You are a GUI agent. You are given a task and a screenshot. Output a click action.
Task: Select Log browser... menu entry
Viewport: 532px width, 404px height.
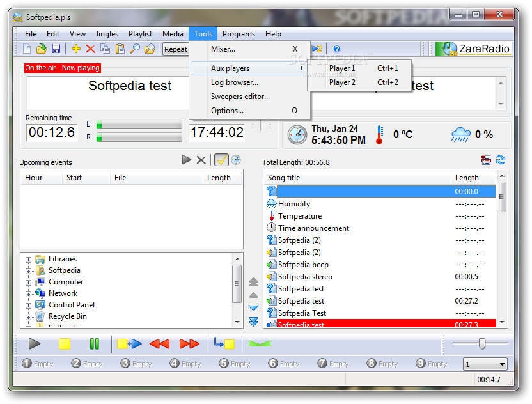(250, 82)
